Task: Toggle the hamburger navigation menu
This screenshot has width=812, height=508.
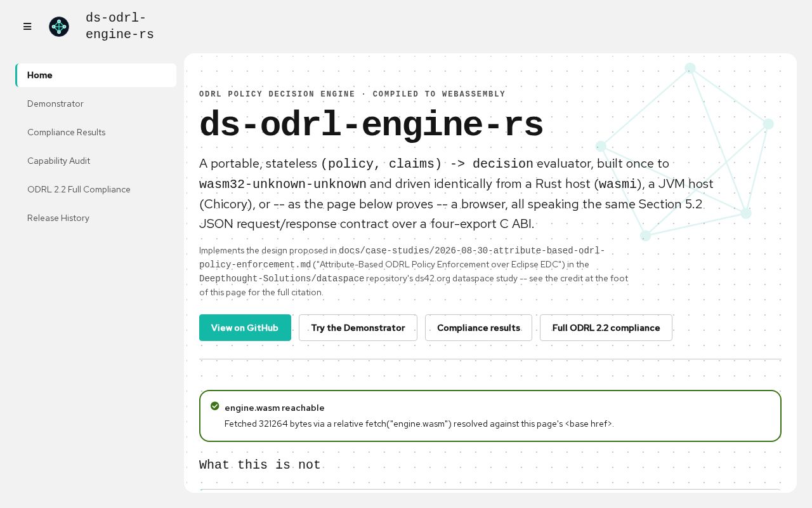Action: (x=27, y=27)
